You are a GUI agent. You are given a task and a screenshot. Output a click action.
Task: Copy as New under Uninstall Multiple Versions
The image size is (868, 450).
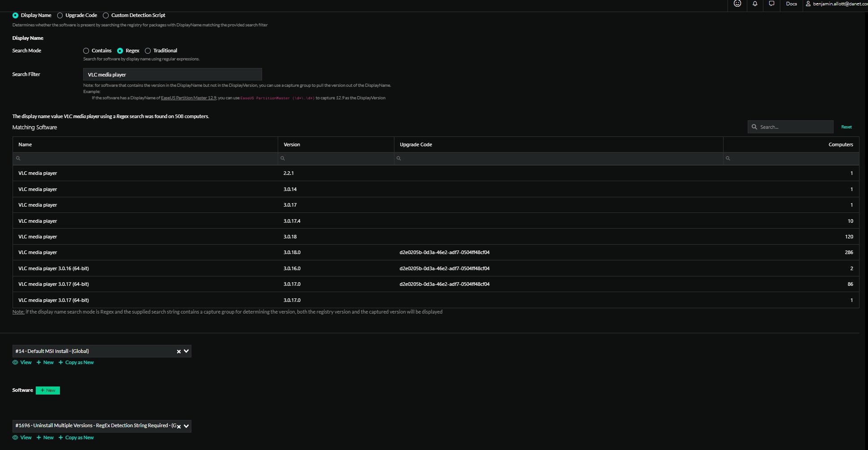[x=76, y=437]
